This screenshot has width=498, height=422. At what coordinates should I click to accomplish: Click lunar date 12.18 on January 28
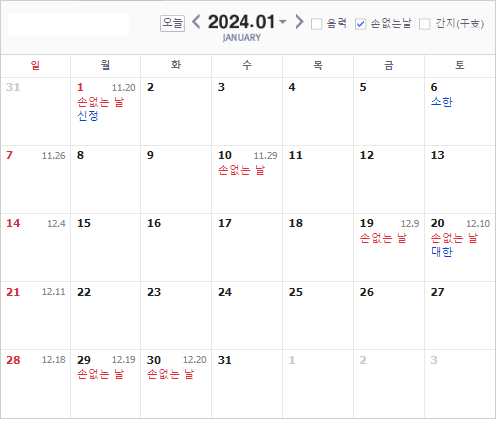coord(54,360)
